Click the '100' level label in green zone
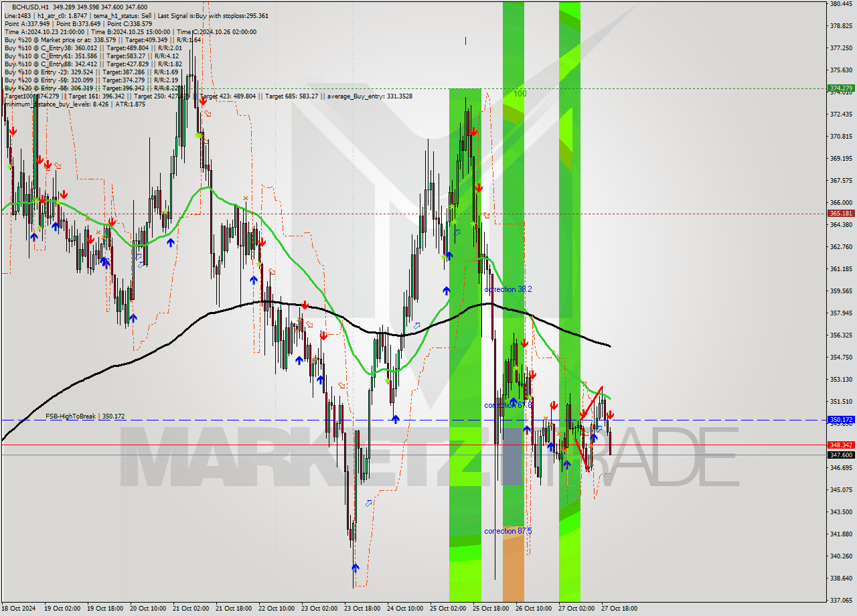The image size is (857, 616). tap(520, 94)
